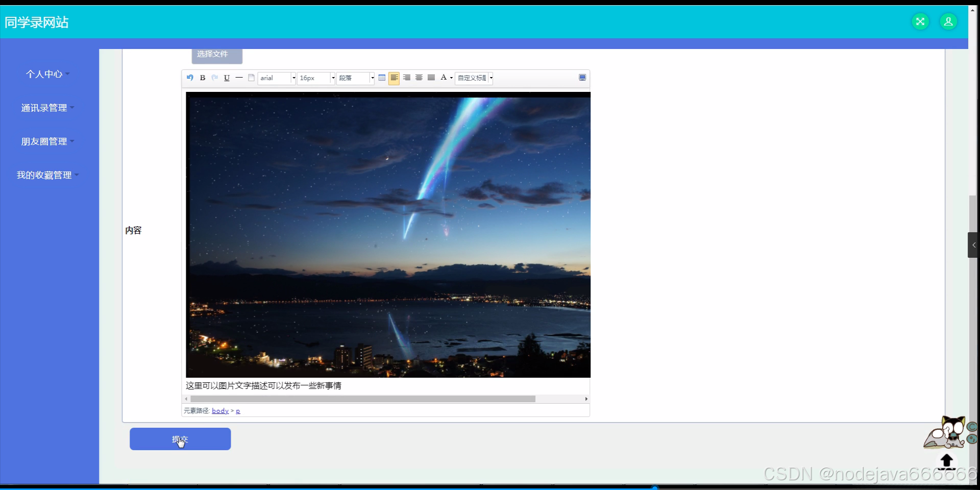Click the green fullscreen toggle icon in header
Viewport: 980px width, 490px height.
[920, 21]
